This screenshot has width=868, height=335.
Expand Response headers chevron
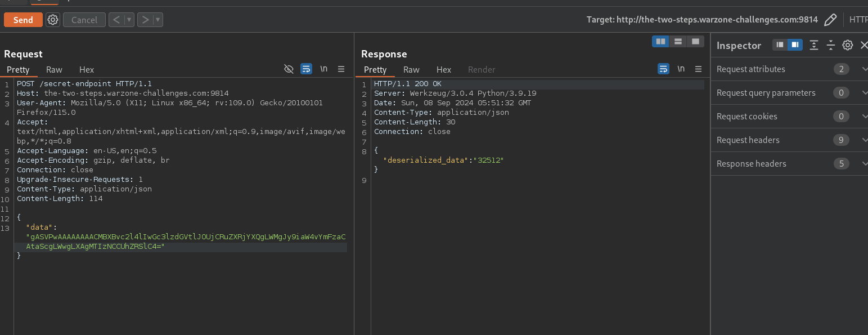[x=864, y=164]
